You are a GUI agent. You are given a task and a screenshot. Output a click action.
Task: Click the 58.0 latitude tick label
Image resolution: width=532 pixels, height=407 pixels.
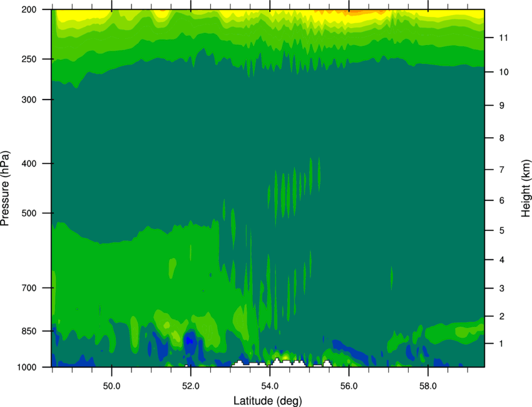point(428,386)
